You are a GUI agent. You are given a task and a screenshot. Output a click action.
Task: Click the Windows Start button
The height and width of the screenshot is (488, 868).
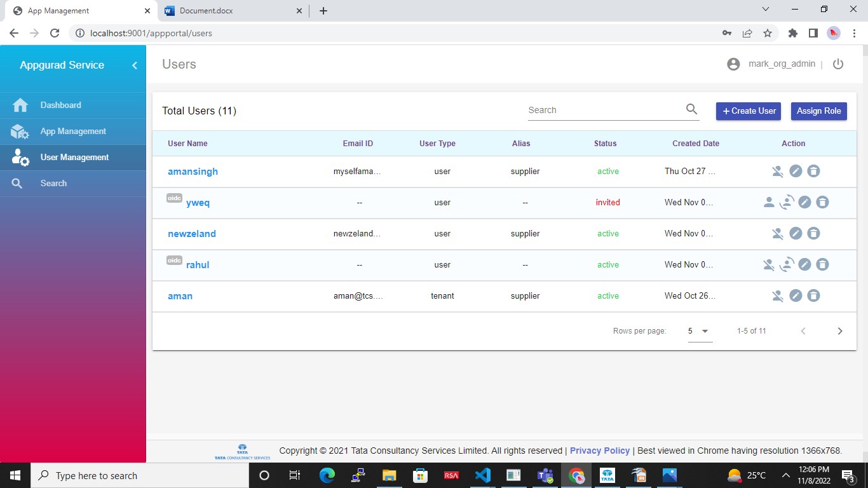pyautogui.click(x=15, y=475)
